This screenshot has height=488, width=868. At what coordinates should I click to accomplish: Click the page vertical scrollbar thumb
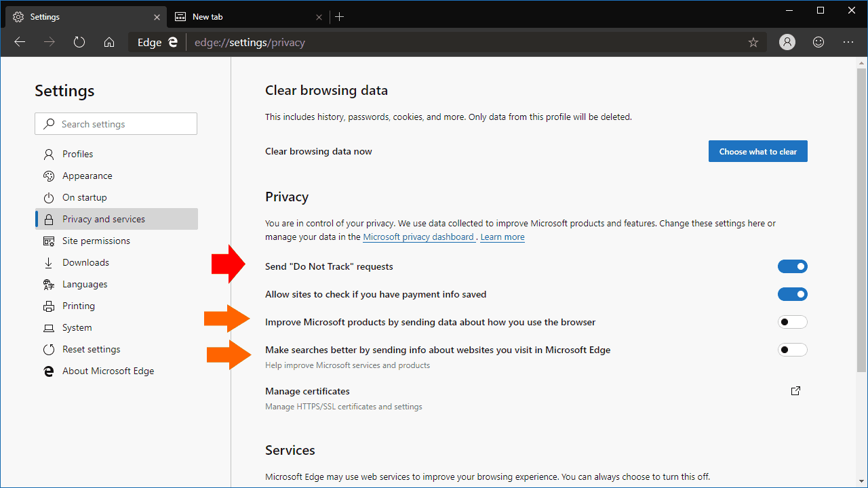(861, 220)
